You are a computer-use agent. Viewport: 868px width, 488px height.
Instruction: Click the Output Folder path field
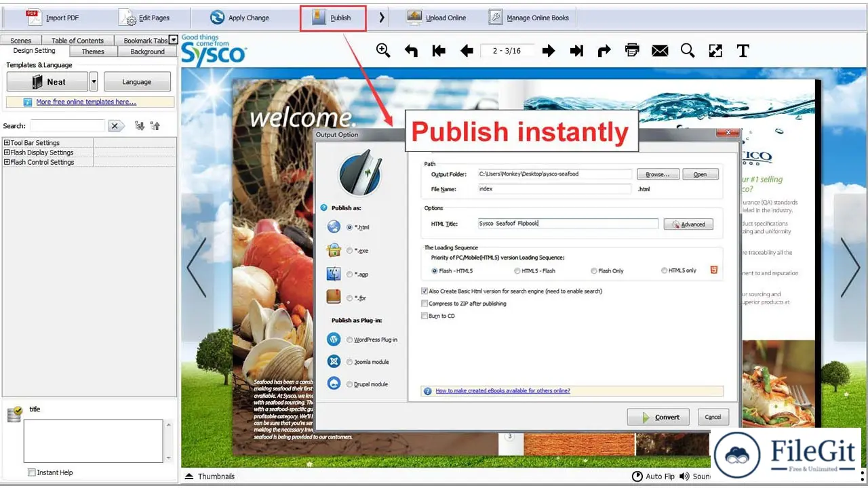[554, 174]
